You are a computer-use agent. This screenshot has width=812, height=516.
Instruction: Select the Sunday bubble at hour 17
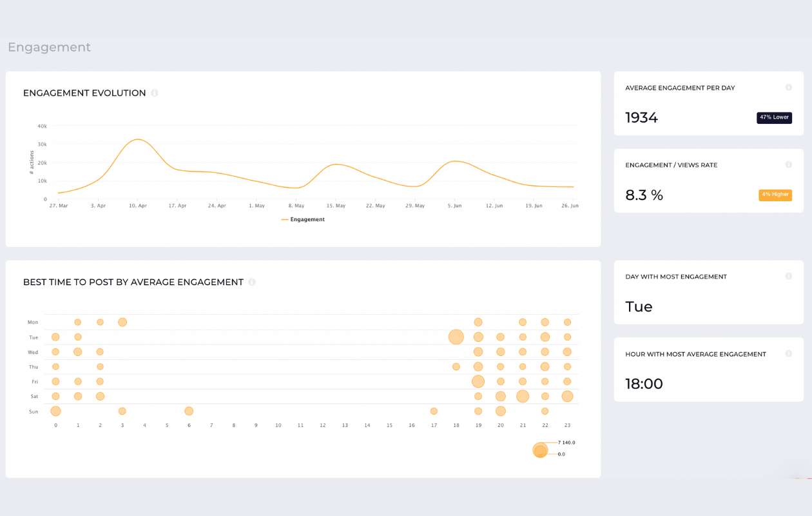tap(434, 411)
